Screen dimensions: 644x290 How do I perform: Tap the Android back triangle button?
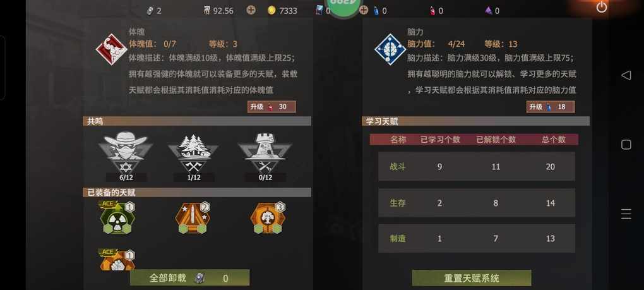[626, 75]
